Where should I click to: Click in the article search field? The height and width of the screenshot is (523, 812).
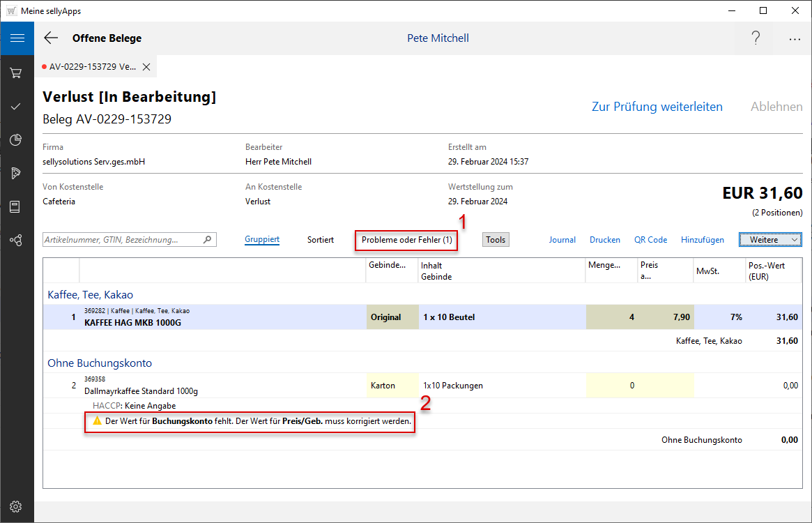pyautogui.click(x=123, y=239)
